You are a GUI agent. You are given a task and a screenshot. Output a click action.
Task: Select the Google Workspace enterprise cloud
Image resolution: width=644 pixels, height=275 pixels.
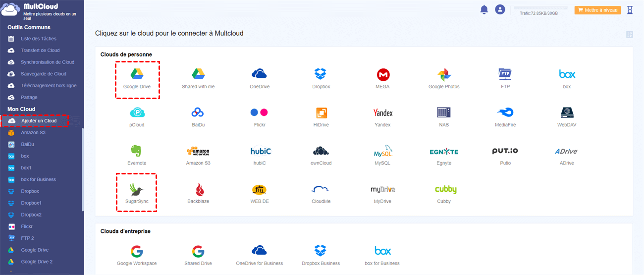click(x=137, y=251)
